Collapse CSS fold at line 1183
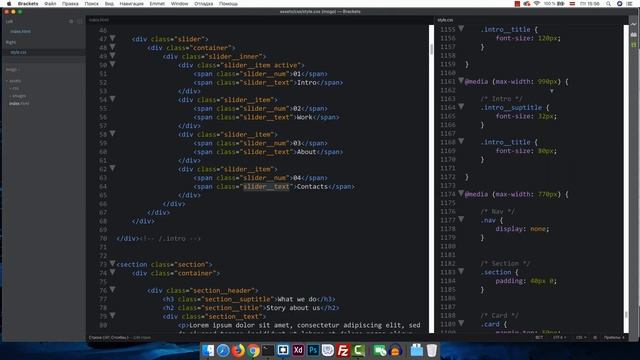 click(461, 271)
